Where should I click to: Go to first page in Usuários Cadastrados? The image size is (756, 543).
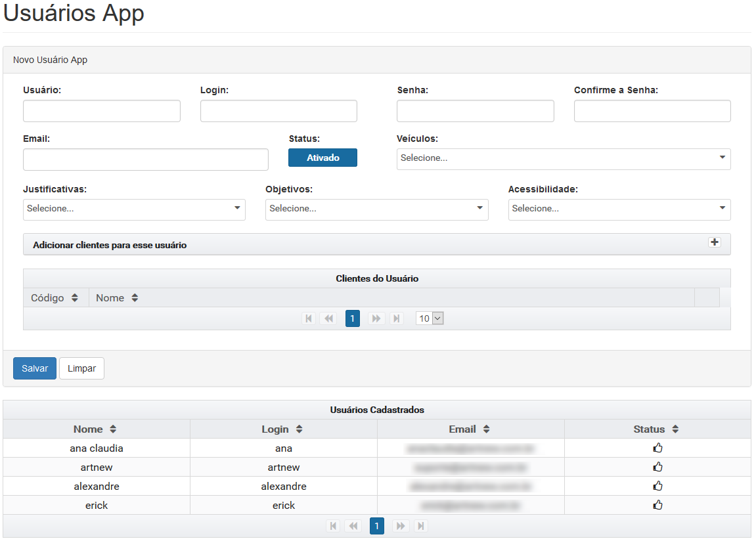pyautogui.click(x=333, y=526)
